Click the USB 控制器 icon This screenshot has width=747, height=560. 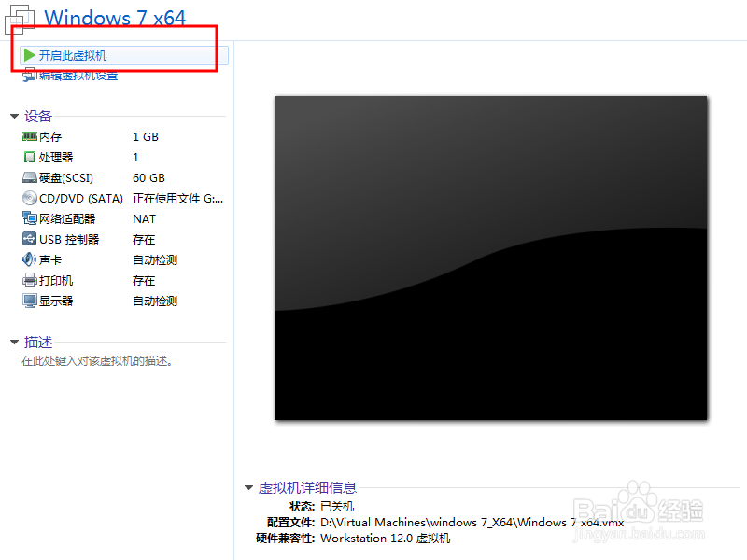pos(30,239)
